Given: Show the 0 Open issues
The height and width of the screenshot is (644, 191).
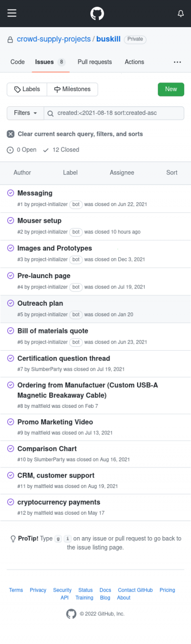Looking at the screenshot, I should click(x=22, y=150).
